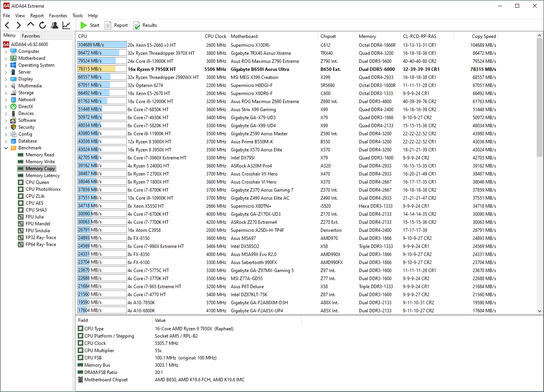Start the benchmark with the Start button
The image size is (544, 392).
point(90,25)
